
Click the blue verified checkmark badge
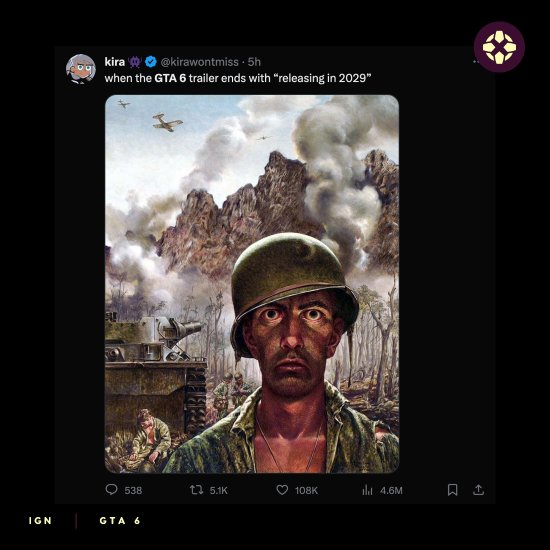click(x=151, y=62)
